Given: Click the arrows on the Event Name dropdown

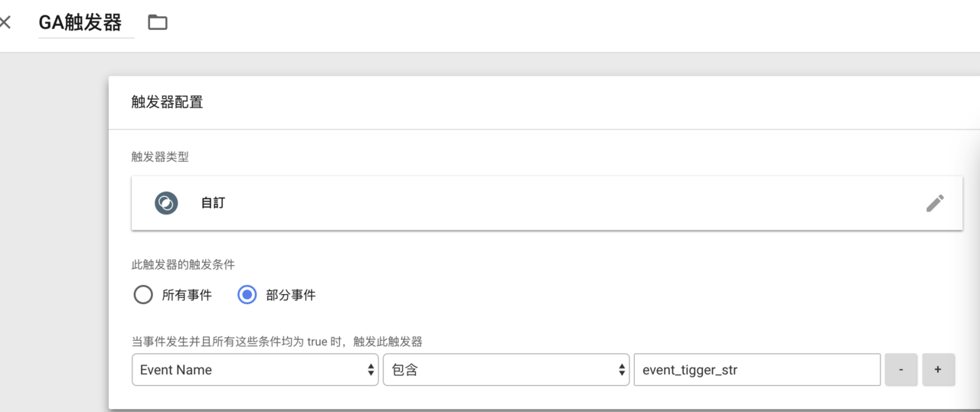Looking at the screenshot, I should pos(371,370).
